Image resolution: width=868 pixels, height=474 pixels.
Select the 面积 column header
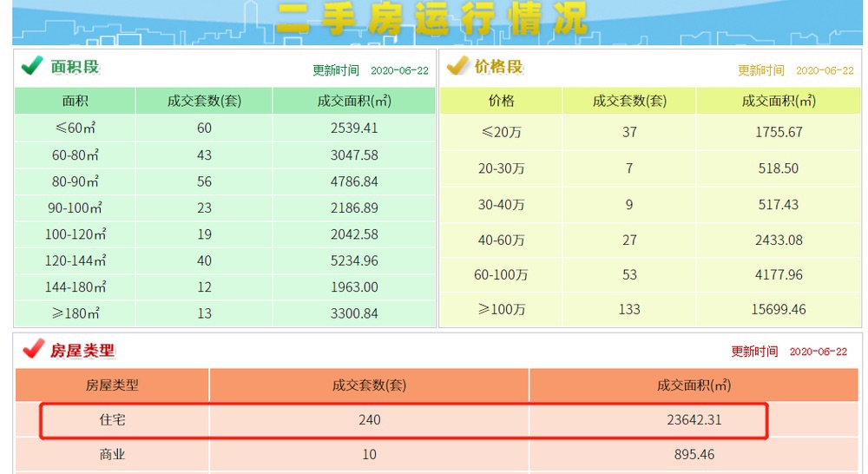point(75,101)
